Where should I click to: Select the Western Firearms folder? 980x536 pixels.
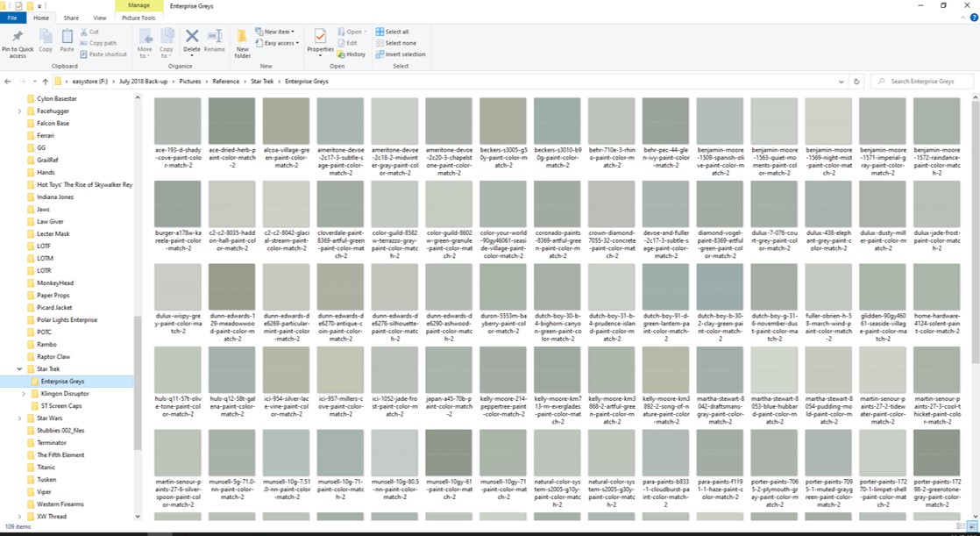pyautogui.click(x=60, y=504)
